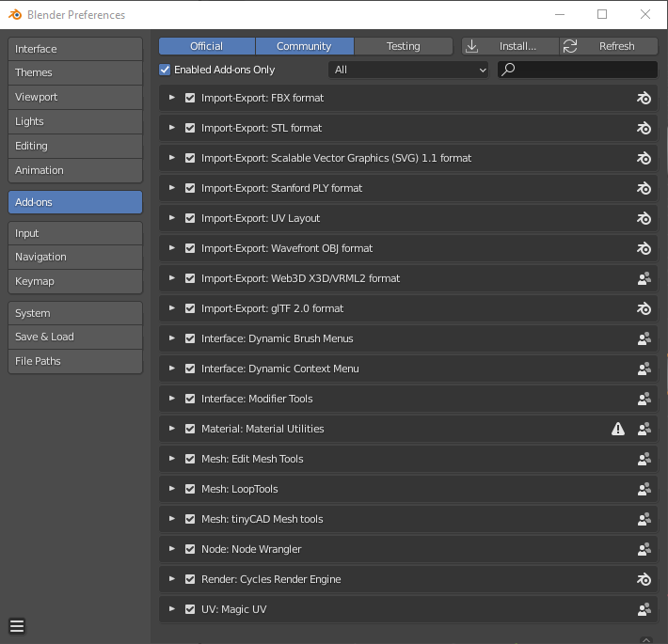
Task: Click community icon on Dynamic Context Menu row
Action: click(x=644, y=369)
